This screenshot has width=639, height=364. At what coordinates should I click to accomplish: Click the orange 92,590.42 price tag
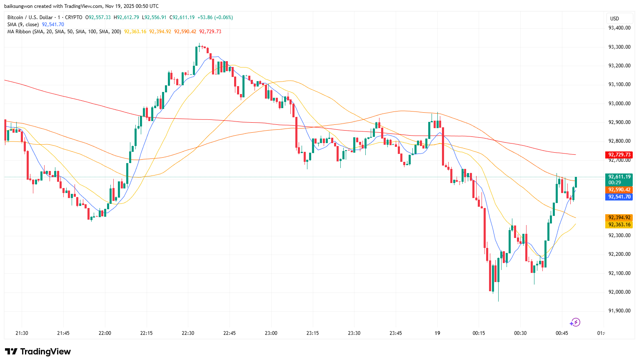coord(619,190)
